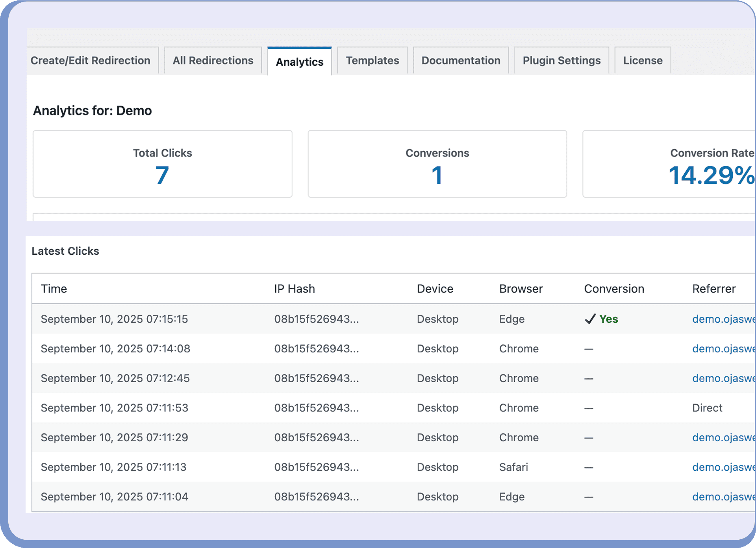The height and width of the screenshot is (548, 756).
Task: Switch to the License tab
Action: point(643,61)
